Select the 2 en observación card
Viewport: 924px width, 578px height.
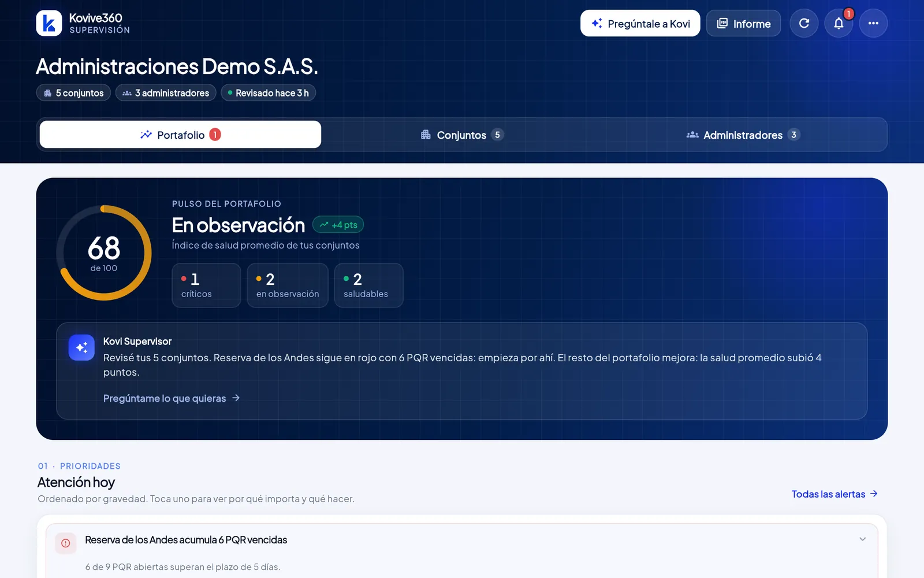pyautogui.click(x=288, y=286)
